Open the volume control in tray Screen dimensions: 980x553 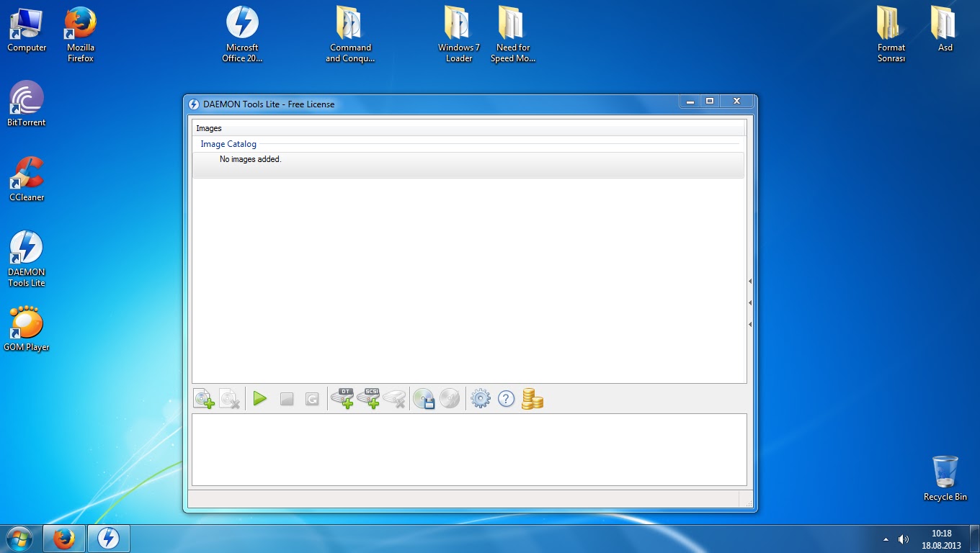point(904,539)
